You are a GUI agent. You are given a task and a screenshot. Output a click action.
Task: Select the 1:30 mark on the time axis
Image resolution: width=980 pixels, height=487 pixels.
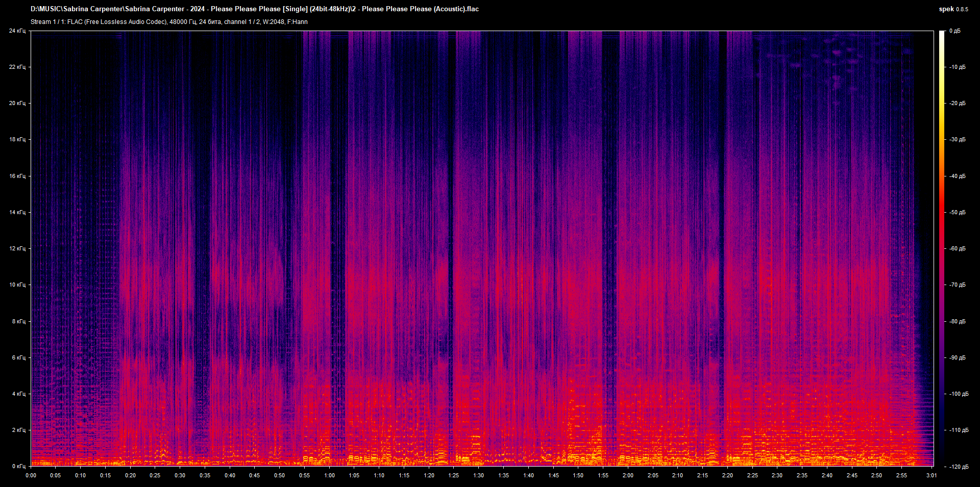pyautogui.click(x=478, y=475)
